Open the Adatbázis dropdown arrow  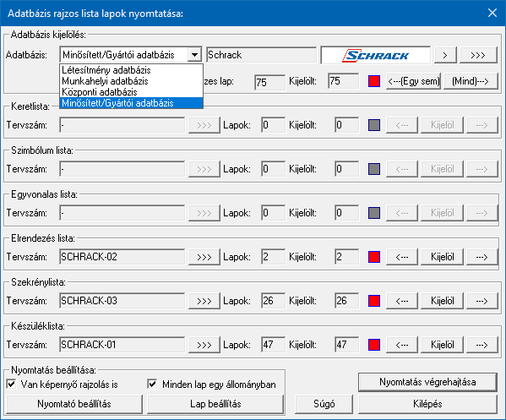click(x=194, y=55)
